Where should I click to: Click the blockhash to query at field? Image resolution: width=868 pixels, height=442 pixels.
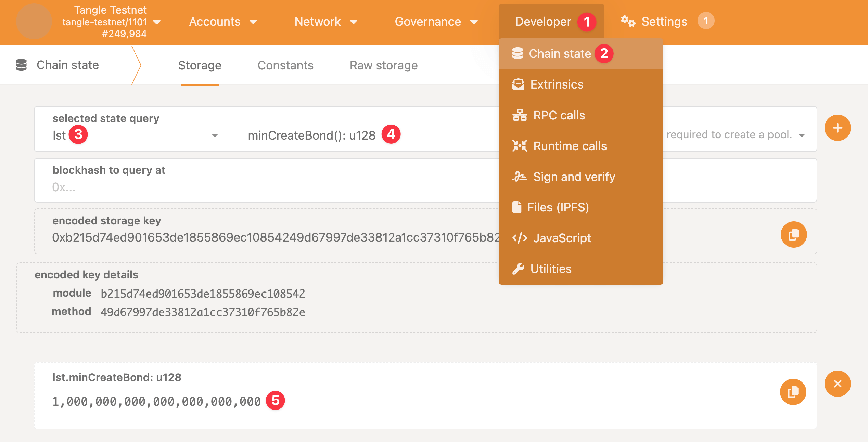[240, 187]
